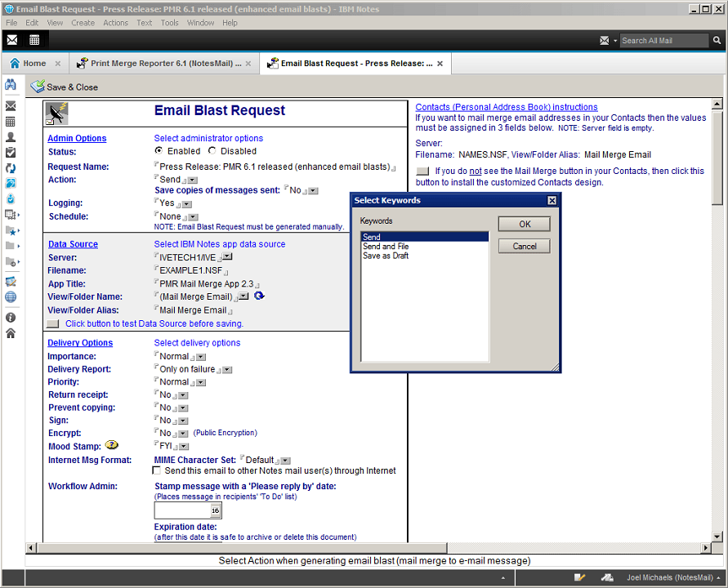728x588 pixels.
Task: Check 'Send this email through Internet' checkbox
Action: (x=157, y=471)
